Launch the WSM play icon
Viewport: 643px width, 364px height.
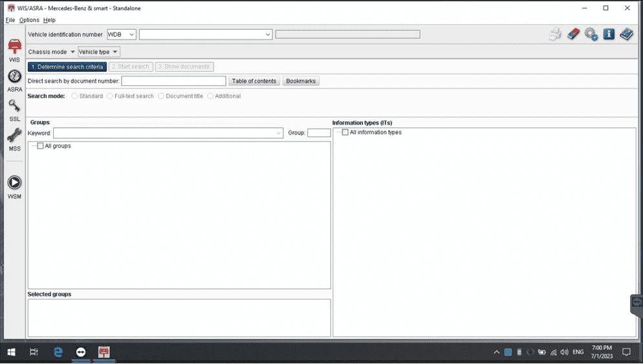pyautogui.click(x=14, y=187)
